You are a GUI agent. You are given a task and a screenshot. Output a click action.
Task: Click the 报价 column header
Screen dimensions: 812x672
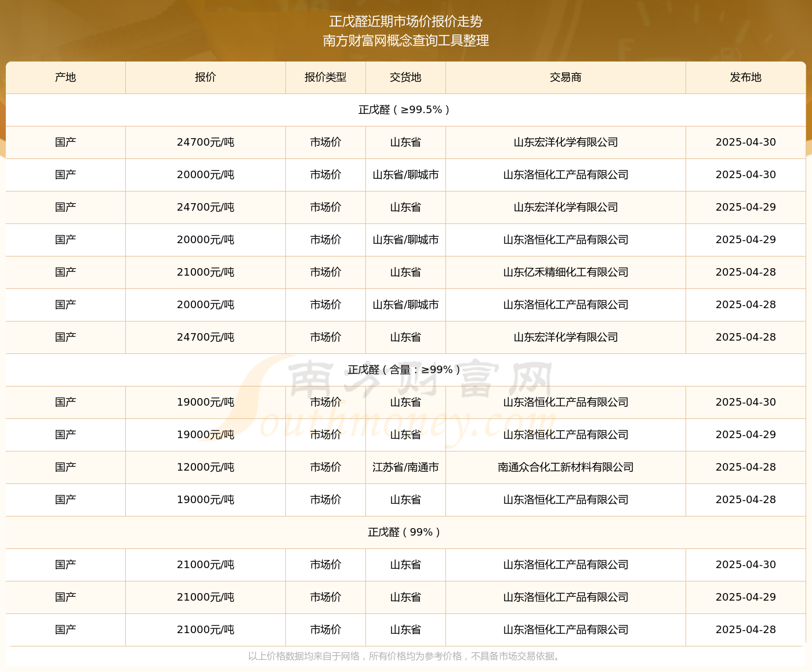[205, 78]
